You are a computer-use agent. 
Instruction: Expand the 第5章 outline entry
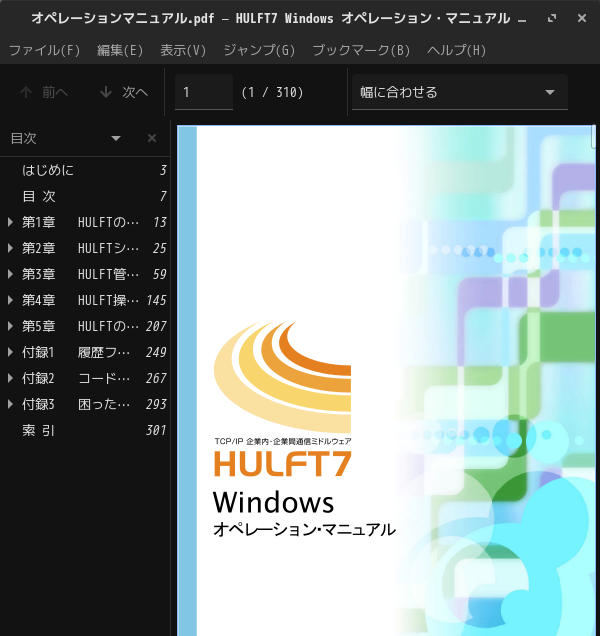pyautogui.click(x=10, y=326)
